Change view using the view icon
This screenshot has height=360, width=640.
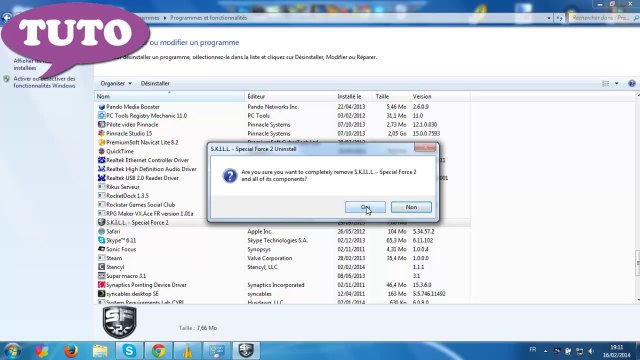(x=606, y=83)
